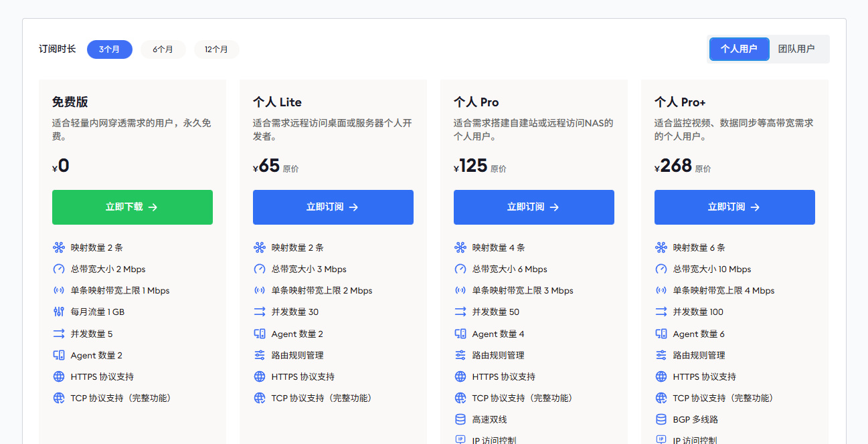Image resolution: width=868 pixels, height=444 pixels.
Task: Click the mapping count icon in the free plan
Action: [x=59, y=247]
